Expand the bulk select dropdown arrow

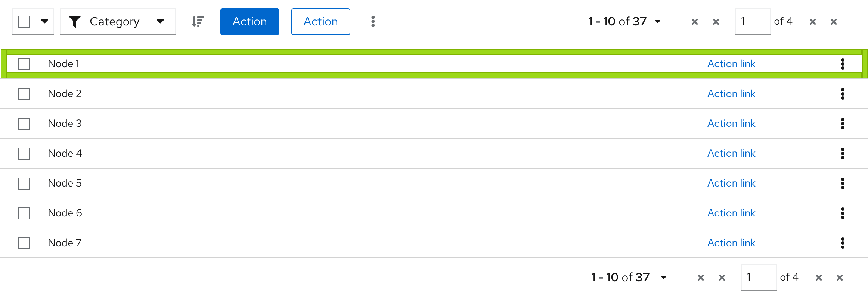click(44, 21)
